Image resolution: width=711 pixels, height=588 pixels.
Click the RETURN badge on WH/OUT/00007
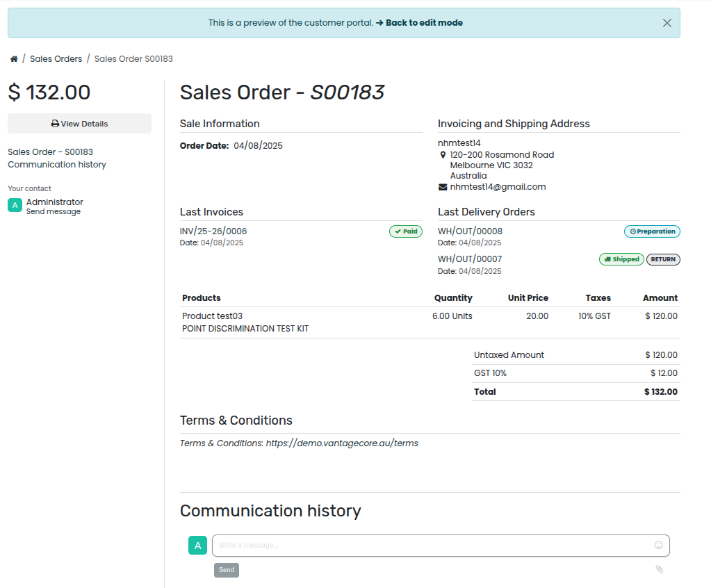(663, 259)
